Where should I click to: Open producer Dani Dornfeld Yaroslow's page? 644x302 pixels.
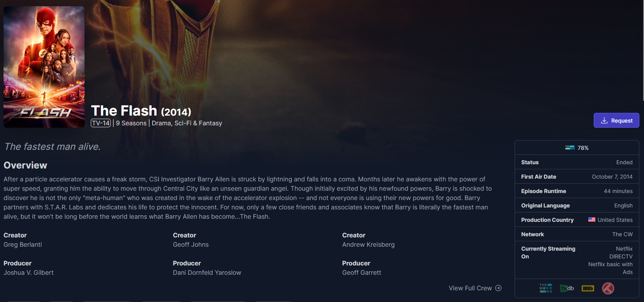pyautogui.click(x=207, y=272)
